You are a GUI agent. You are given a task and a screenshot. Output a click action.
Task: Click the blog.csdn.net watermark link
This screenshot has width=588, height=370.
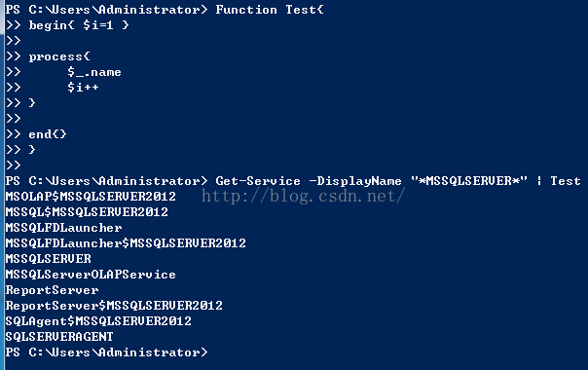click(x=304, y=196)
